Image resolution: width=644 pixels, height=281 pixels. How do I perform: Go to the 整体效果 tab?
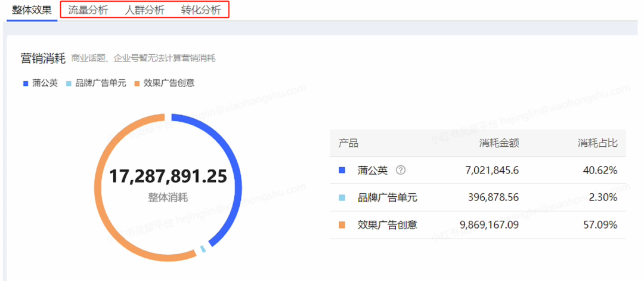tap(32, 10)
